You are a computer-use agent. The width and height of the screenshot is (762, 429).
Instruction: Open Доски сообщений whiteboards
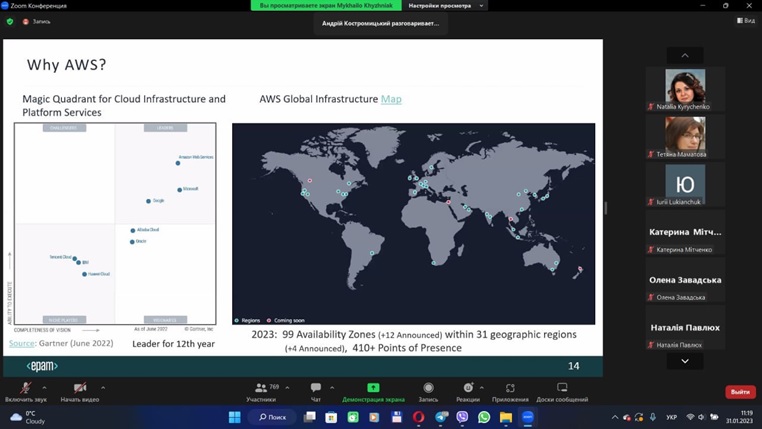point(562,392)
